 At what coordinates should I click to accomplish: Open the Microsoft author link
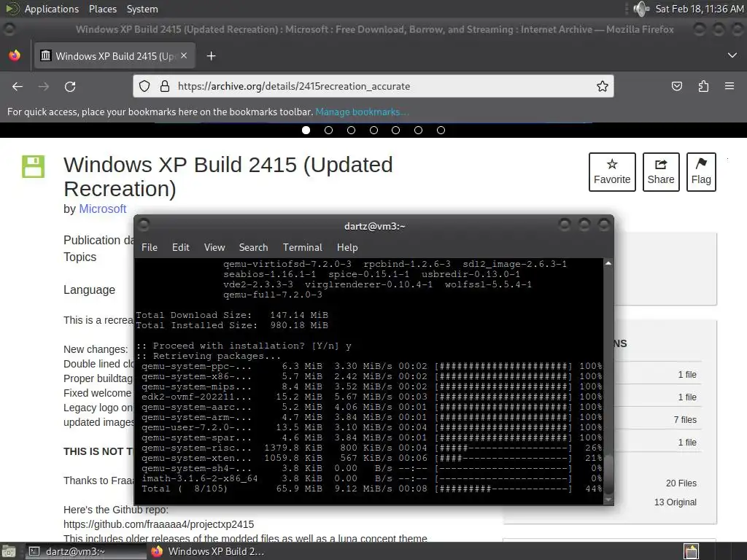(102, 209)
